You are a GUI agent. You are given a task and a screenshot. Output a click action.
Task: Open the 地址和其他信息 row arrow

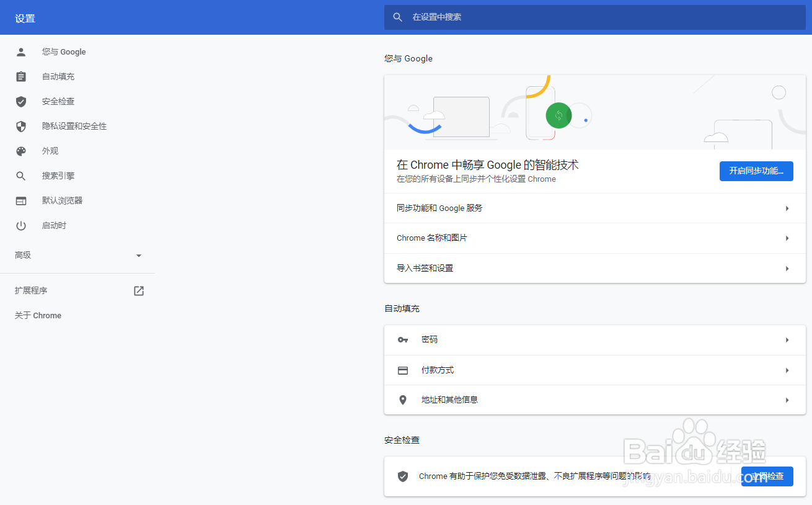787,400
